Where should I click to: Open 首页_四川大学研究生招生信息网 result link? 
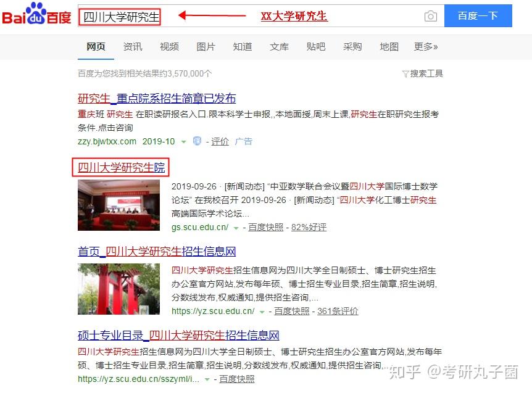157,251
